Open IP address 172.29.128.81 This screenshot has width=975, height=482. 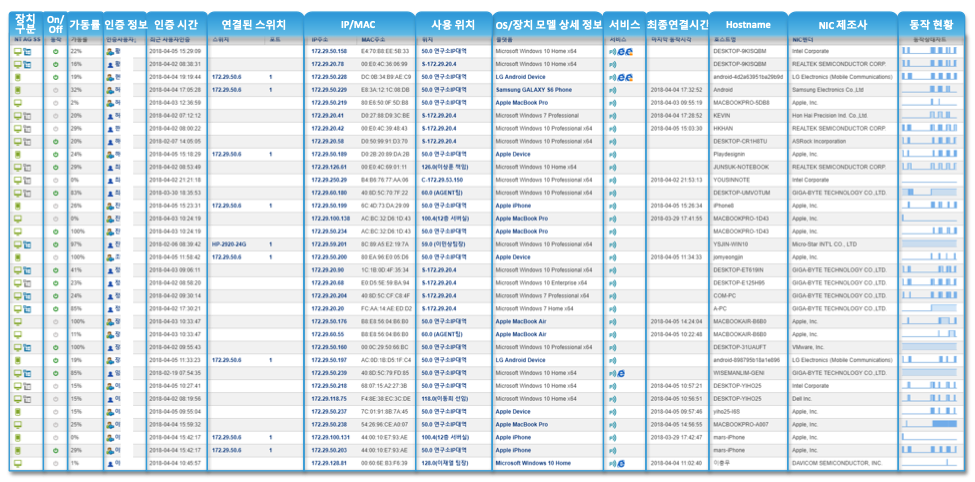pyautogui.click(x=329, y=463)
